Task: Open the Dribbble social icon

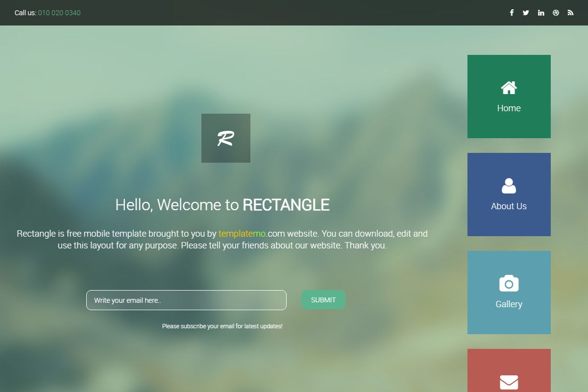Action: point(556,13)
